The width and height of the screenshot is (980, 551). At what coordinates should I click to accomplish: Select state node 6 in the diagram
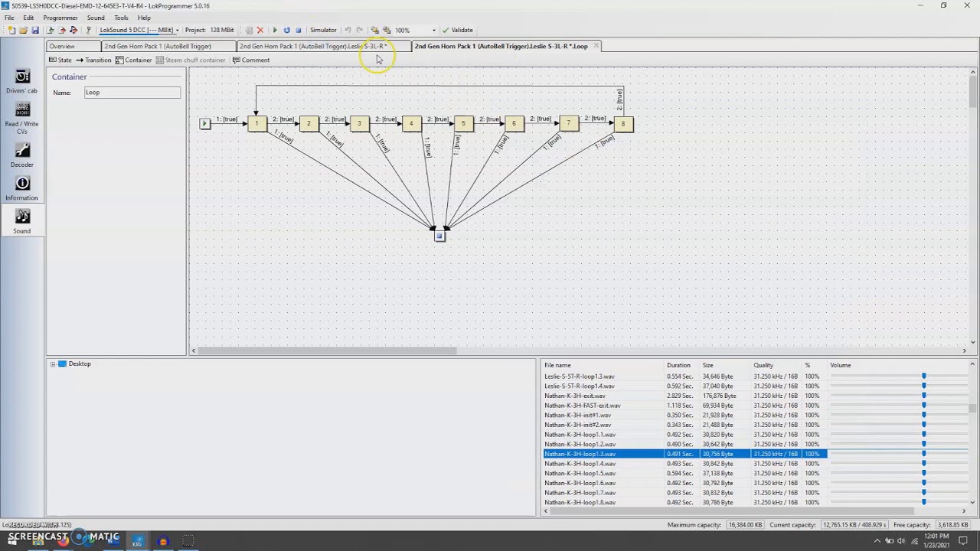pyautogui.click(x=514, y=123)
